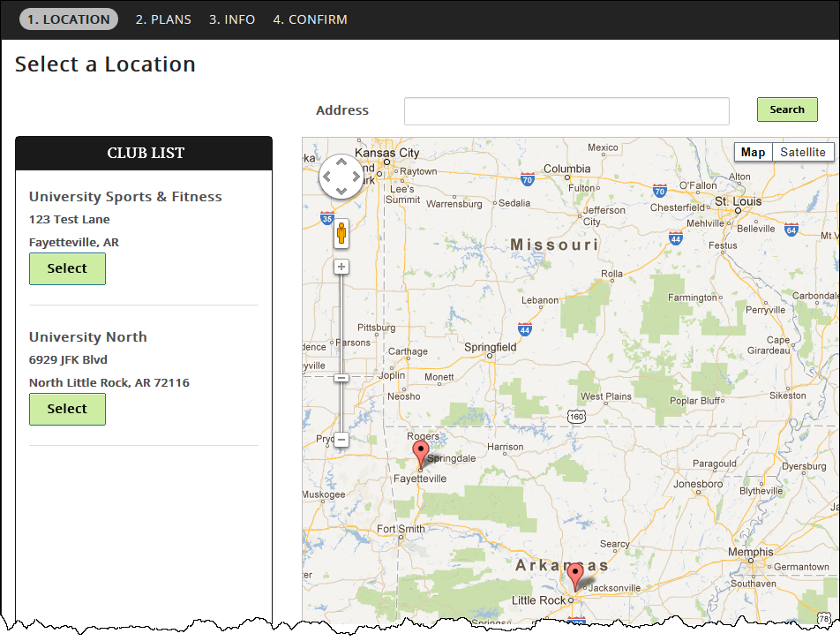
Task: Select the University North club
Action: (x=67, y=409)
